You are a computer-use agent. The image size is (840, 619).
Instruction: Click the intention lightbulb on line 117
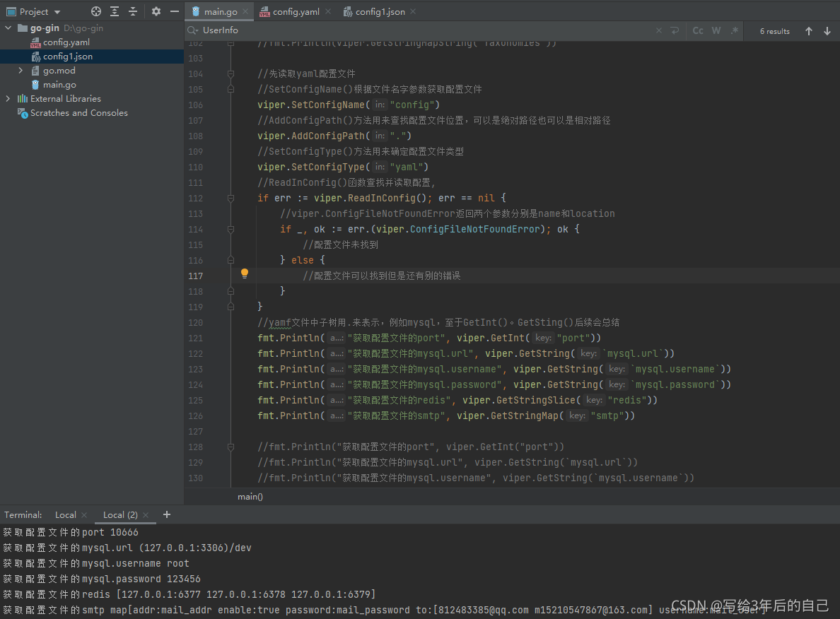pos(244,272)
